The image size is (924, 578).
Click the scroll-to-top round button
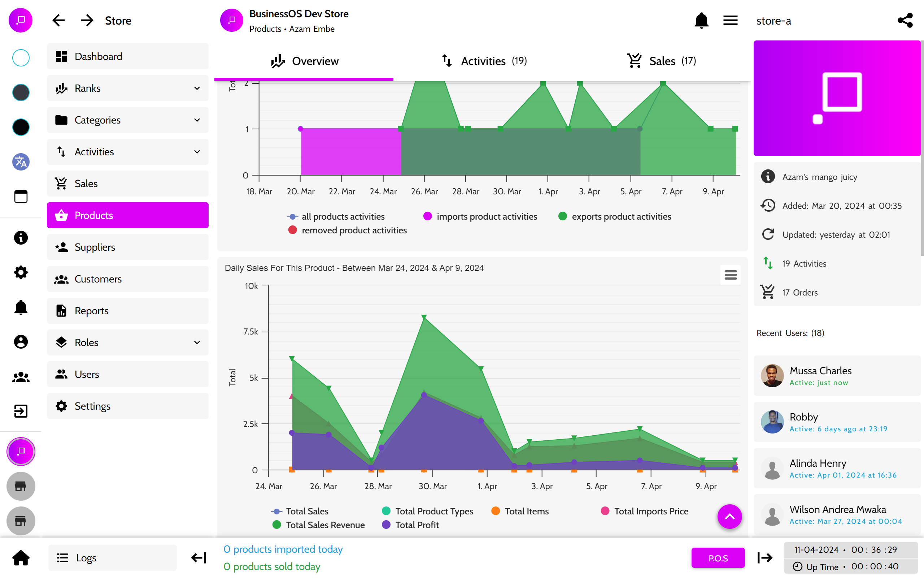point(730,517)
